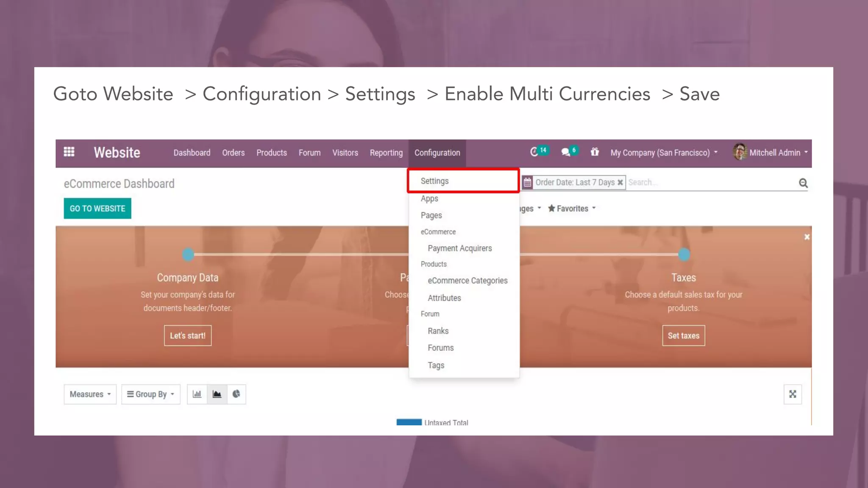The height and width of the screenshot is (488, 868).
Task: Open the Measures dropdown
Action: click(90, 394)
